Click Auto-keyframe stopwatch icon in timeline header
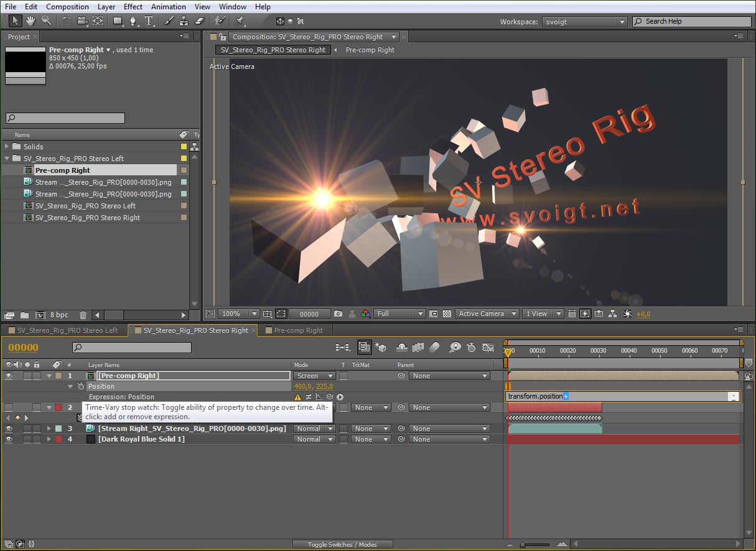 pyautogui.click(x=471, y=347)
